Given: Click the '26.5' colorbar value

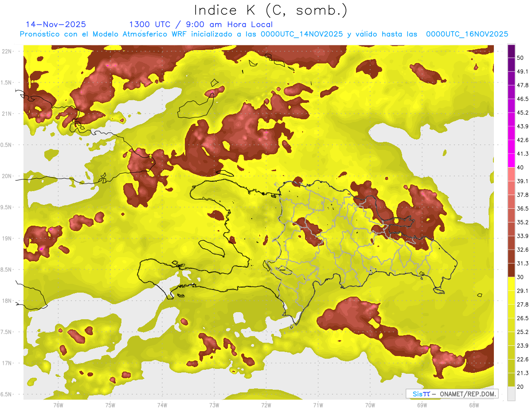Looking at the screenshot, I should 522,318.
